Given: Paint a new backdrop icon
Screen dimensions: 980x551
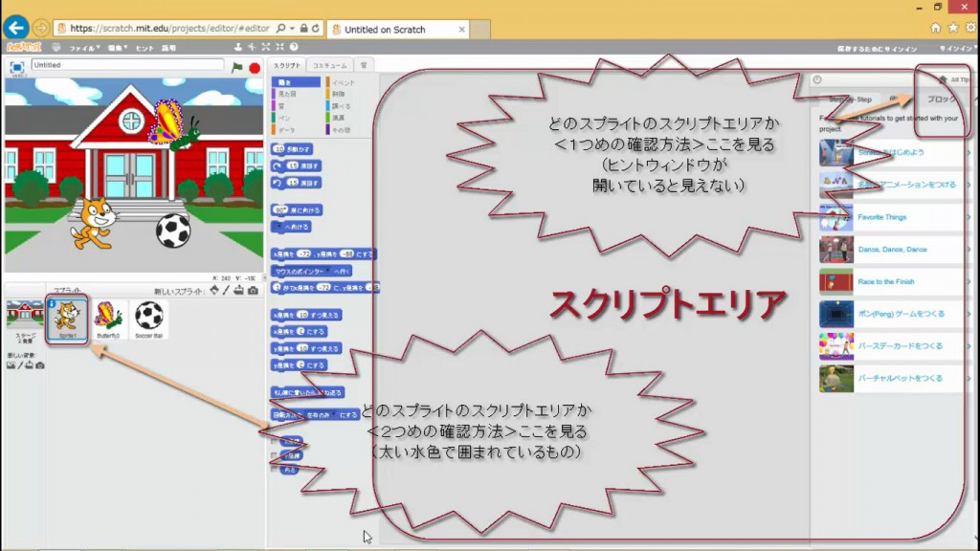Looking at the screenshot, I should pyautogui.click(x=20, y=365).
